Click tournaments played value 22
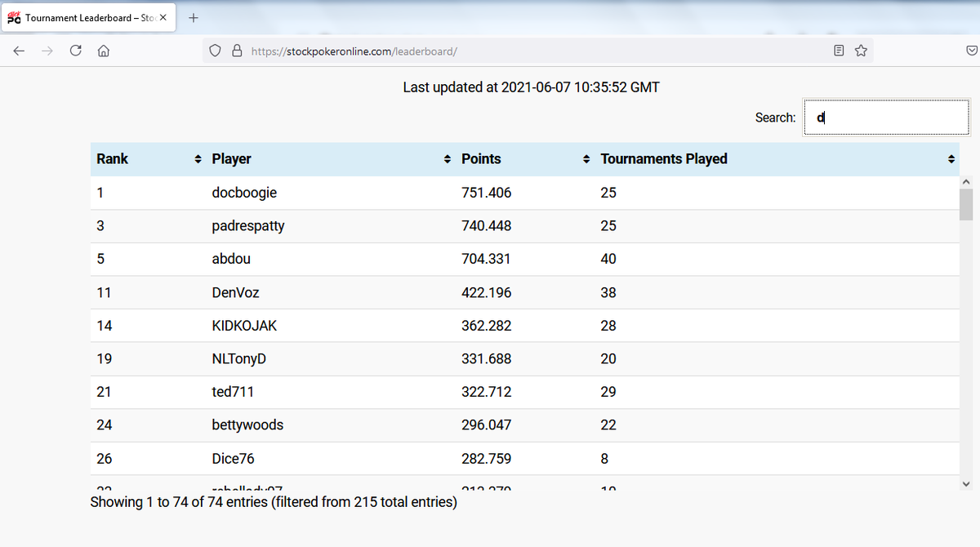Screen dimensions: 980x547 coord(608,425)
